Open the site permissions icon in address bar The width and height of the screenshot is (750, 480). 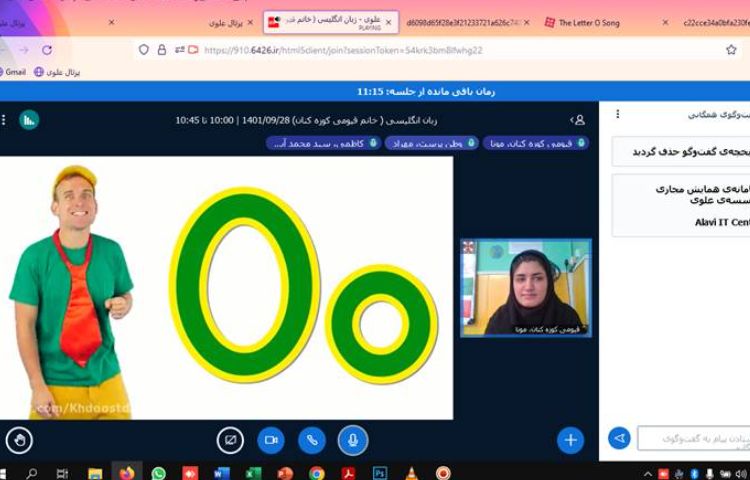(x=179, y=50)
